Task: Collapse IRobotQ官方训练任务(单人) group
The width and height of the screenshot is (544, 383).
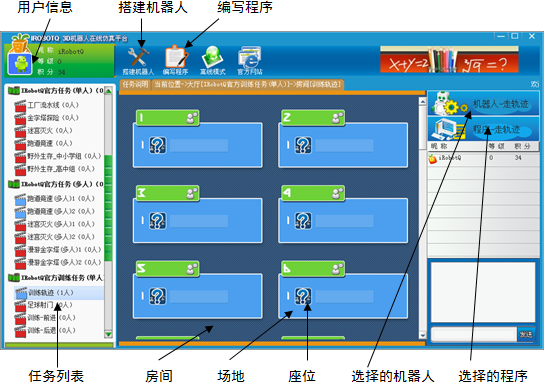Action: point(14,278)
